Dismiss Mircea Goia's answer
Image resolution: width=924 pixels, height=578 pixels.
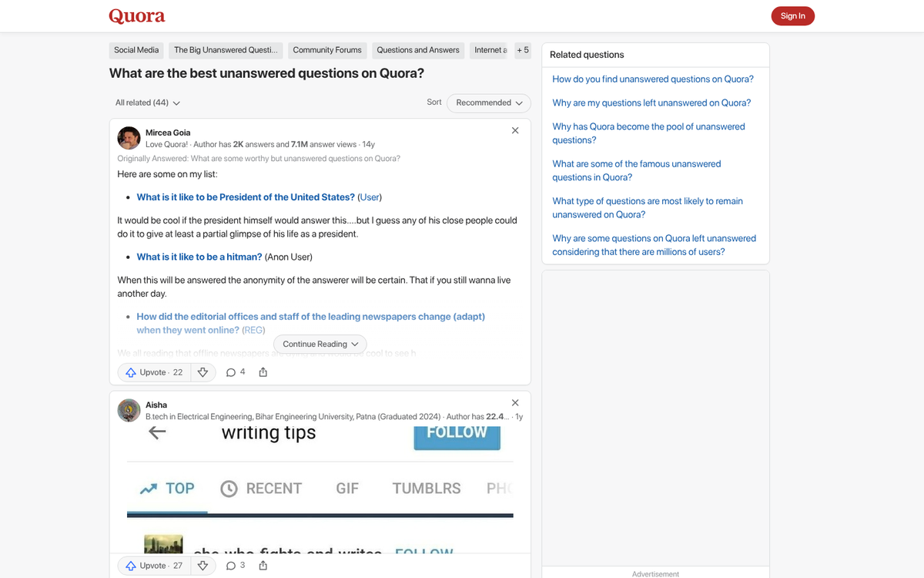[515, 130]
